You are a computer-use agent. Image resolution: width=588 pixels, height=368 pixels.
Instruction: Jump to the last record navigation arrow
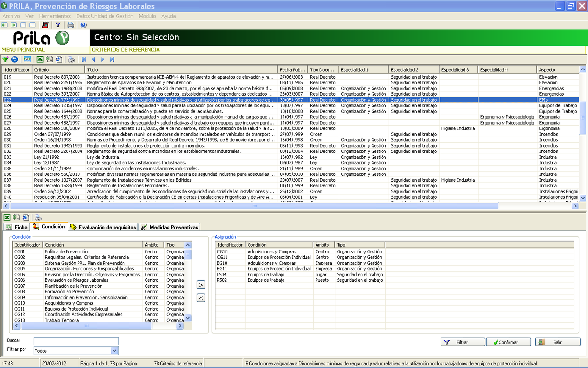tap(112, 59)
